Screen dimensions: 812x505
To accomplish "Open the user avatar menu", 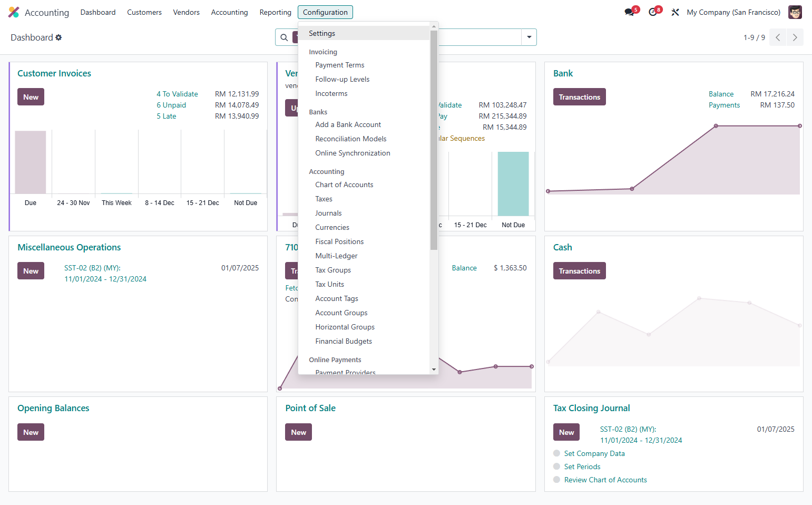I will pyautogui.click(x=795, y=12).
